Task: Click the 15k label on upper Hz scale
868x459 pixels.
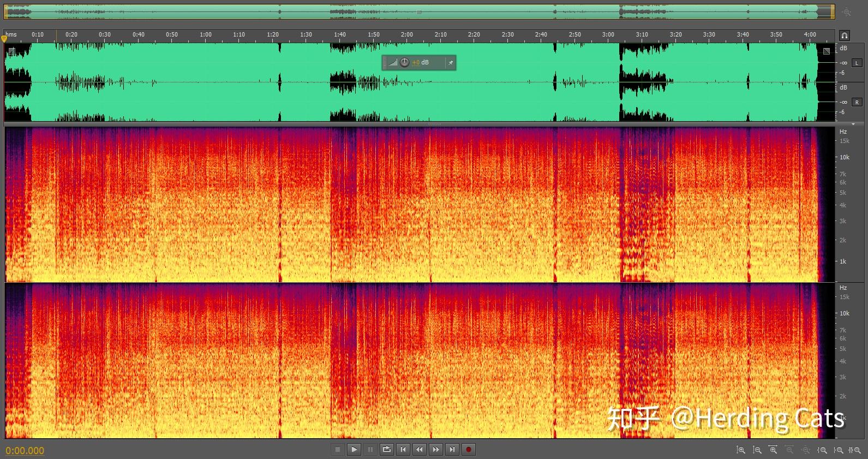Action: point(845,141)
